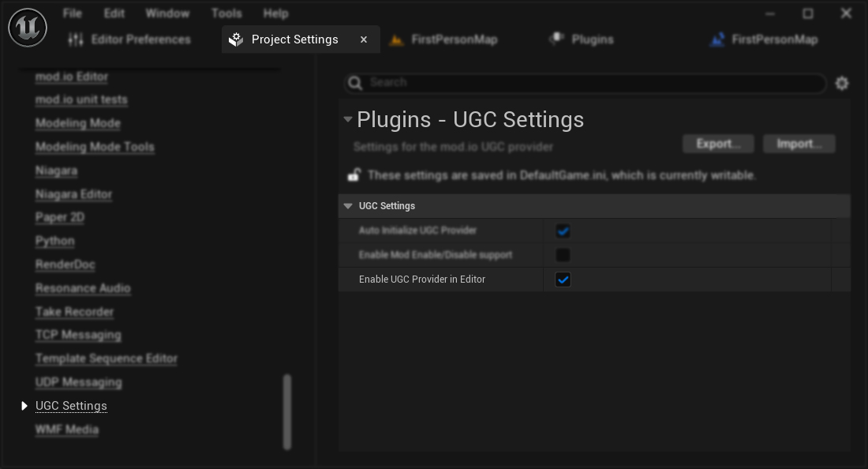Click the Enable UGC Provider in Editor label
868x469 pixels.
(x=422, y=280)
